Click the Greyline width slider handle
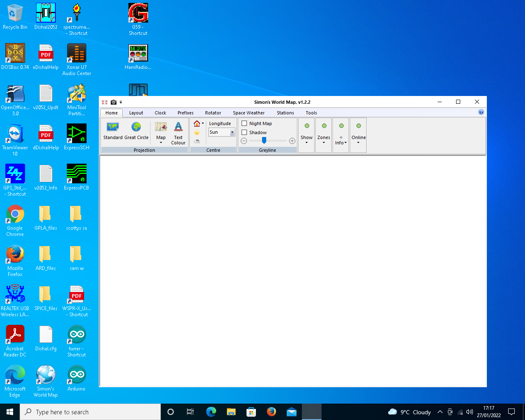The image size is (525, 420). [264, 141]
